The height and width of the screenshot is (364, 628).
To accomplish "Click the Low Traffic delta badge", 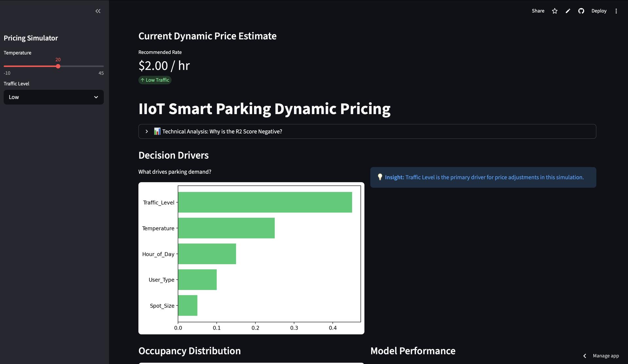I will (155, 80).
